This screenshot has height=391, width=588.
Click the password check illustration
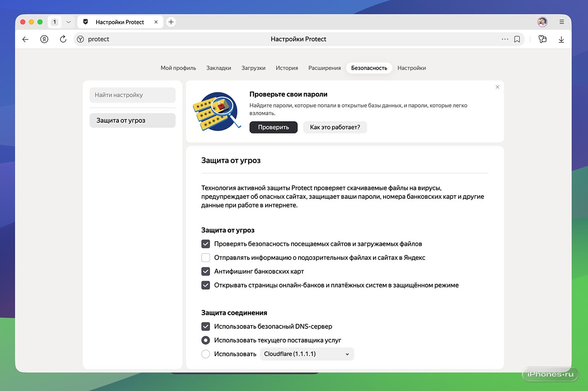click(217, 111)
